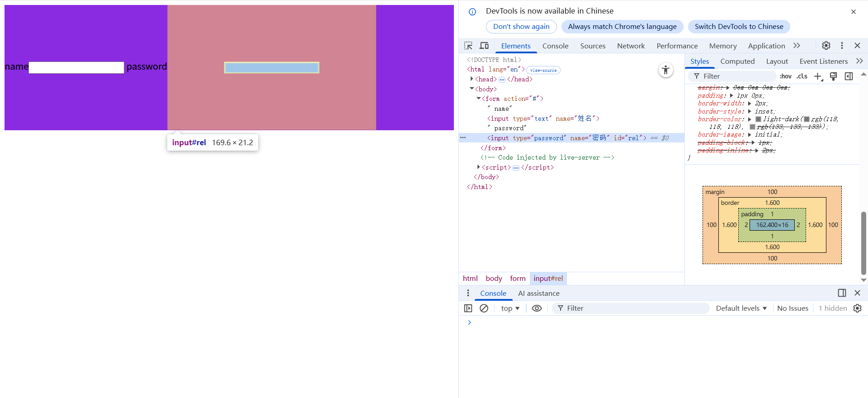This screenshot has height=398, width=868.
Task: Open the AI assistance drawer tab
Action: click(x=538, y=293)
